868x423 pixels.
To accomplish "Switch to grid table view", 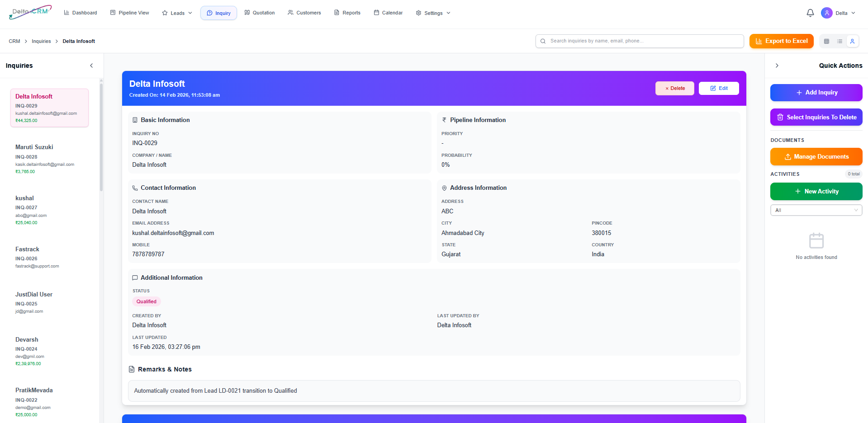I will (826, 41).
